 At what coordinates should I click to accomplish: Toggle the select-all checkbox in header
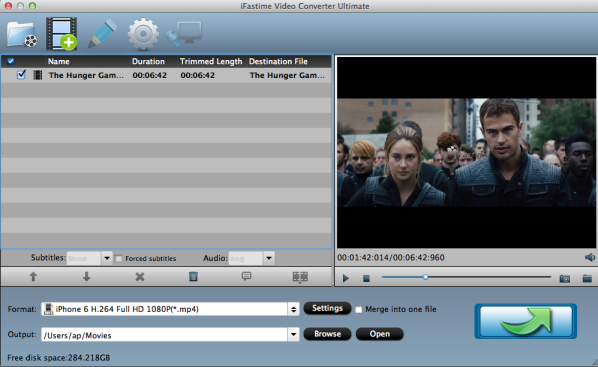[11, 61]
